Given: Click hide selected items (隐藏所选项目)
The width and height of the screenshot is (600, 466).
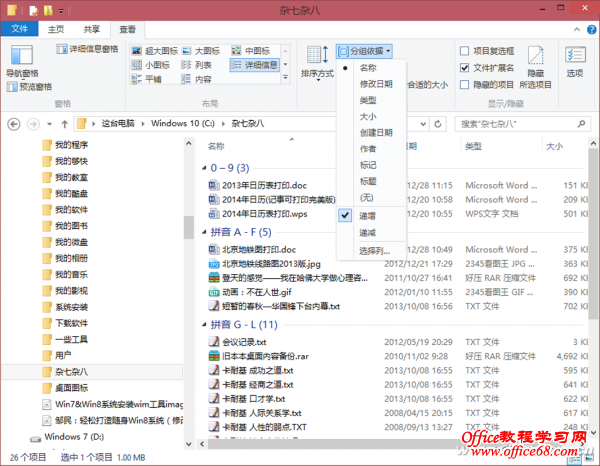Looking at the screenshot, I should click(535, 67).
